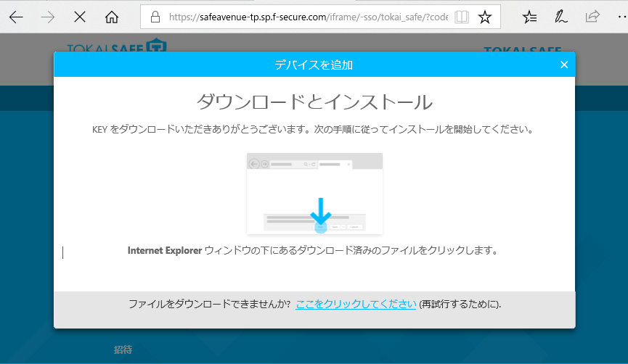This screenshot has height=364, width=628.
Task: Click the 招待 label behind the dialog
Action: coord(123,349)
